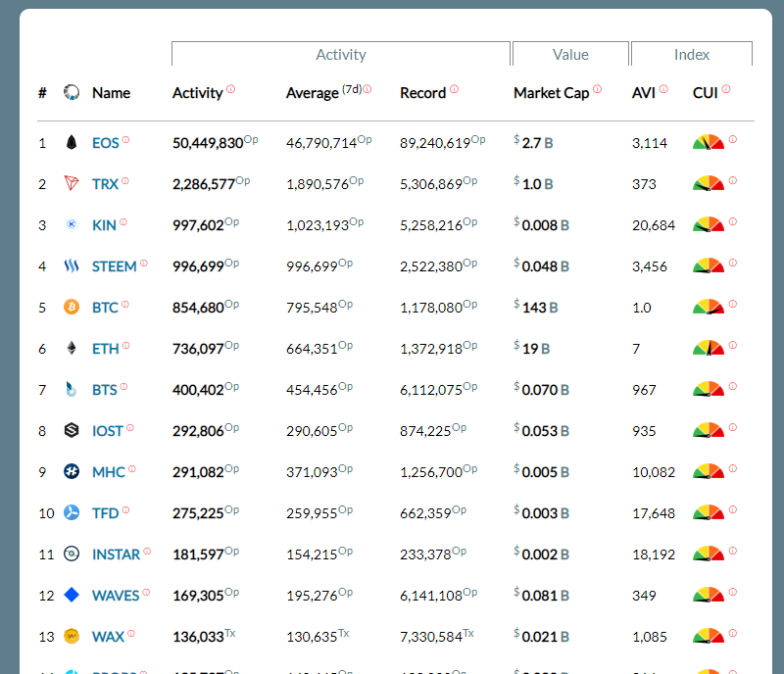
Task: Click the info icon beside the INSTAR name
Action: click(147, 551)
